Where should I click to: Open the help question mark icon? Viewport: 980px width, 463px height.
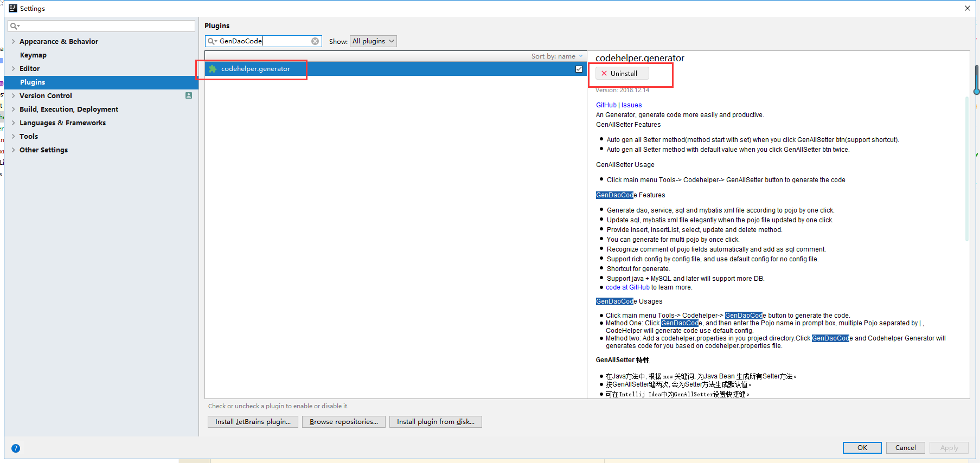[16, 448]
